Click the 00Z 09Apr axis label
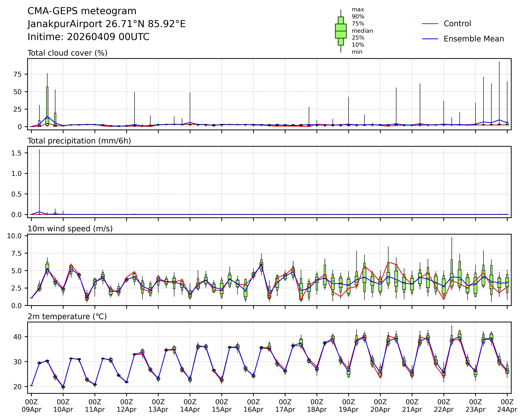524x420 pixels. coord(31,406)
